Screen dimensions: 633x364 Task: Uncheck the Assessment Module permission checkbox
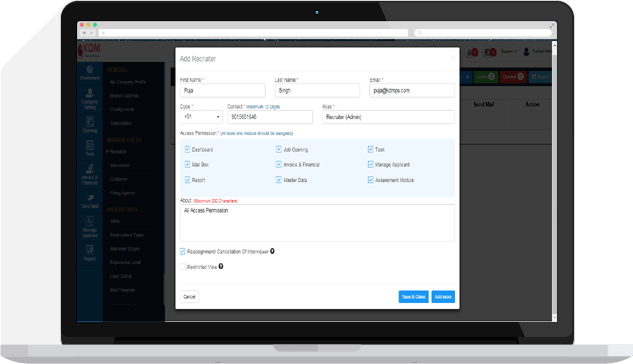pyautogui.click(x=371, y=180)
